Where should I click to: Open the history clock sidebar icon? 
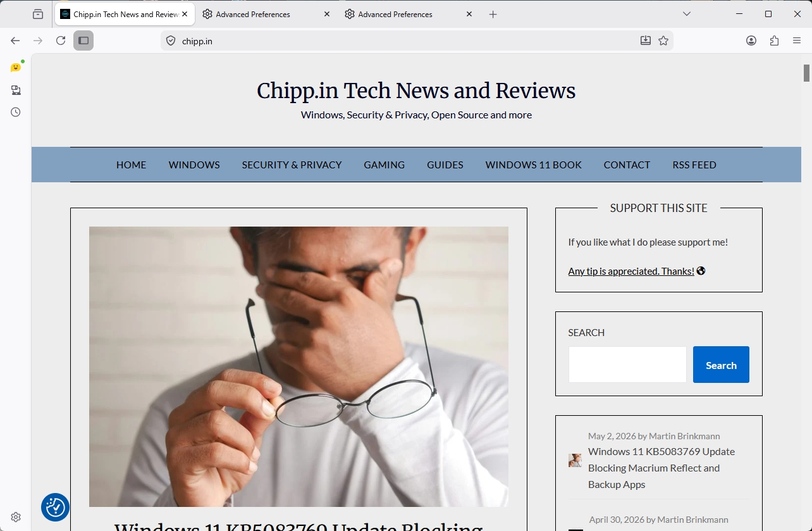tap(16, 112)
